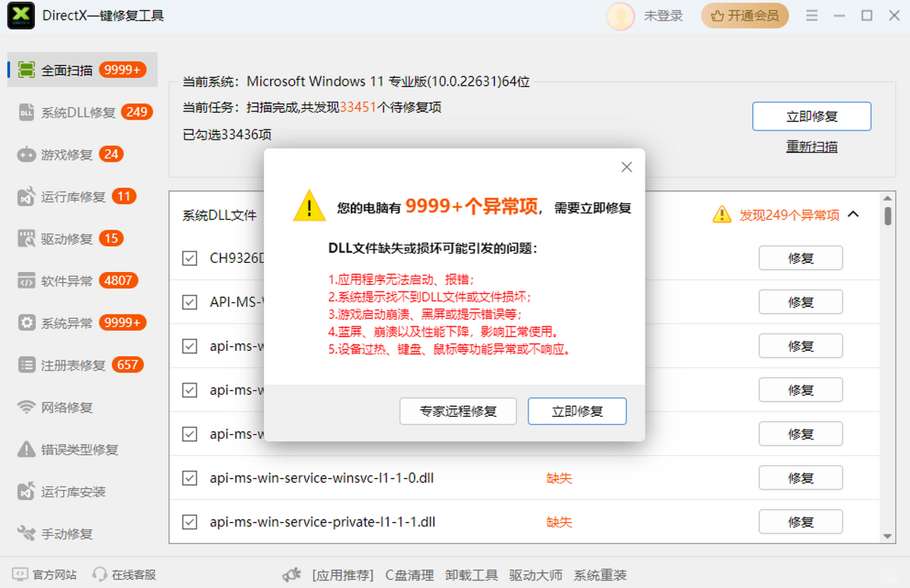The width and height of the screenshot is (910, 588).
Task: Switch to 系统DLL修复 tab
Action: pos(82,112)
